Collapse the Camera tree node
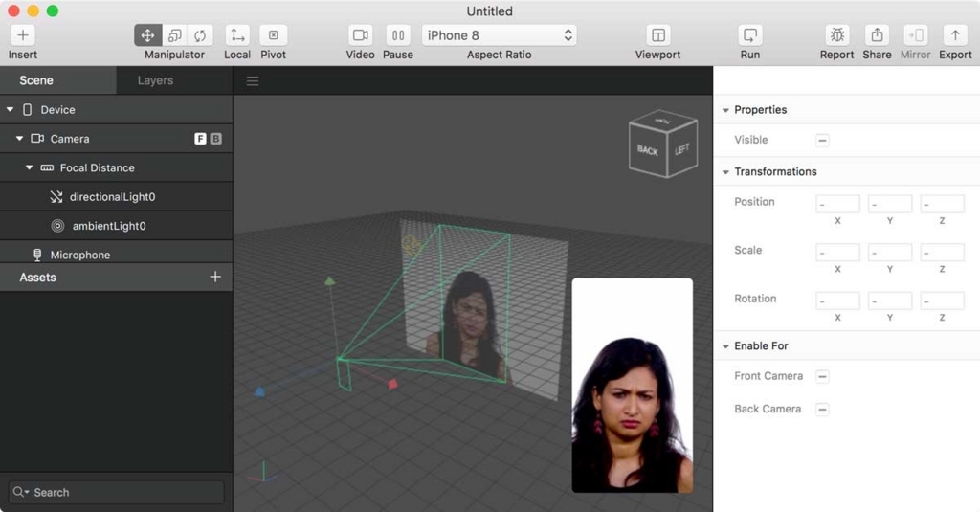 [x=19, y=138]
